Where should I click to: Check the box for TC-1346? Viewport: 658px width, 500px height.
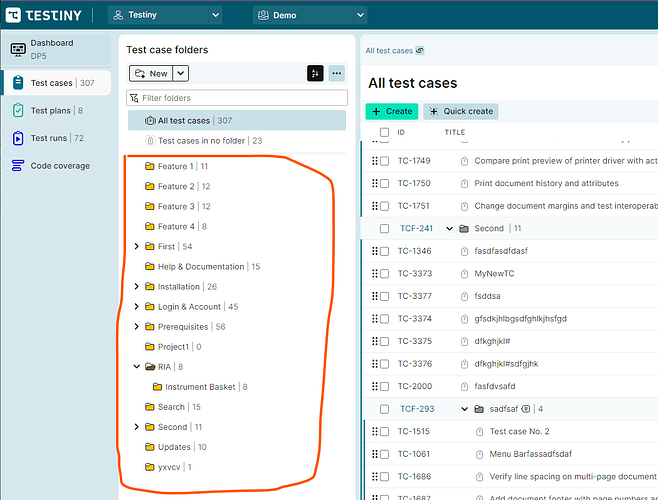click(x=384, y=251)
